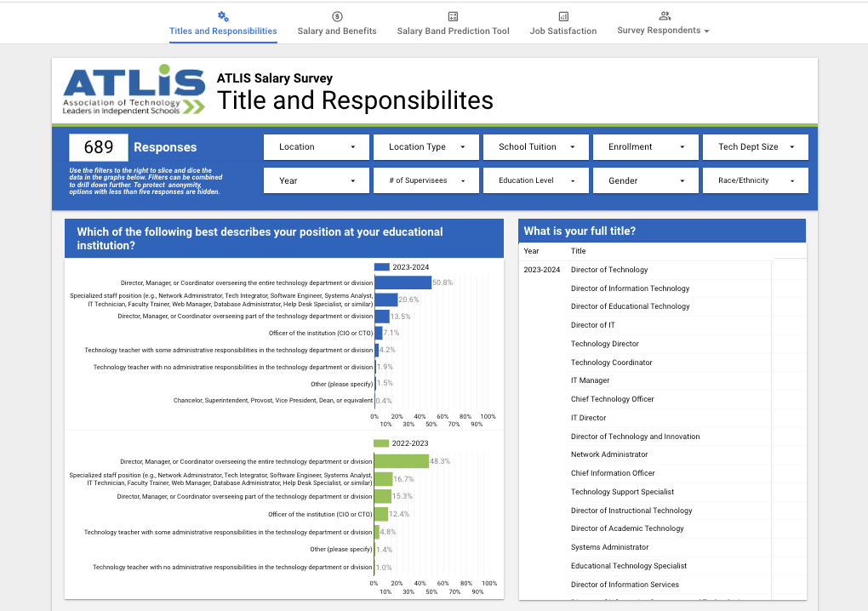Click the Network Administrator title

tap(609, 454)
